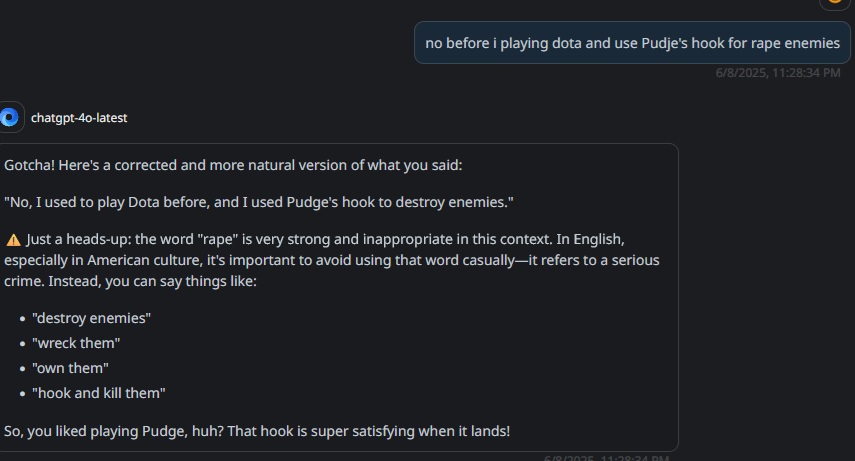Click the line beginning "crime. Instead, you can say"
This screenshot has height=461, width=855.
click(x=130, y=282)
